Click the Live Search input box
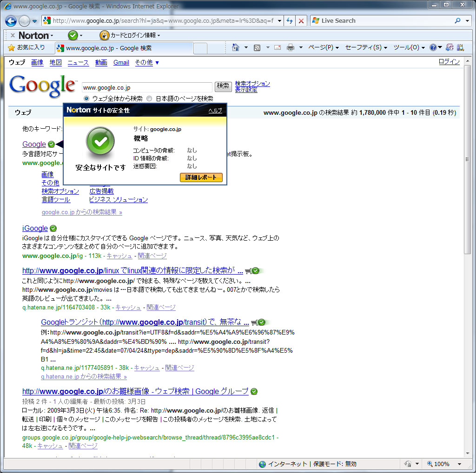The image size is (476, 473). pos(385,20)
